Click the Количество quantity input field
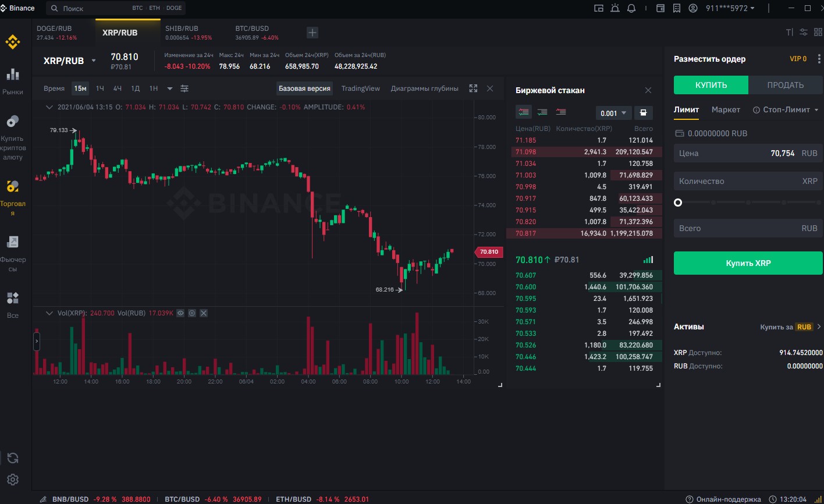Image resolution: width=824 pixels, height=504 pixels. 748,181
